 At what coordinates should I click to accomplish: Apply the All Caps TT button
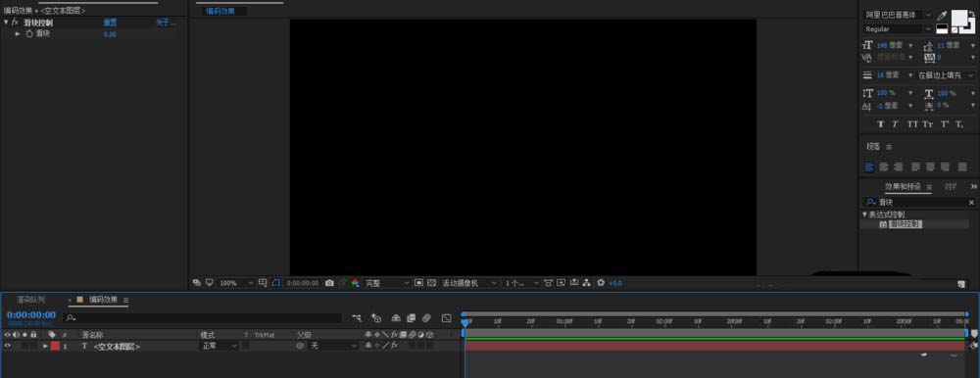(x=912, y=124)
